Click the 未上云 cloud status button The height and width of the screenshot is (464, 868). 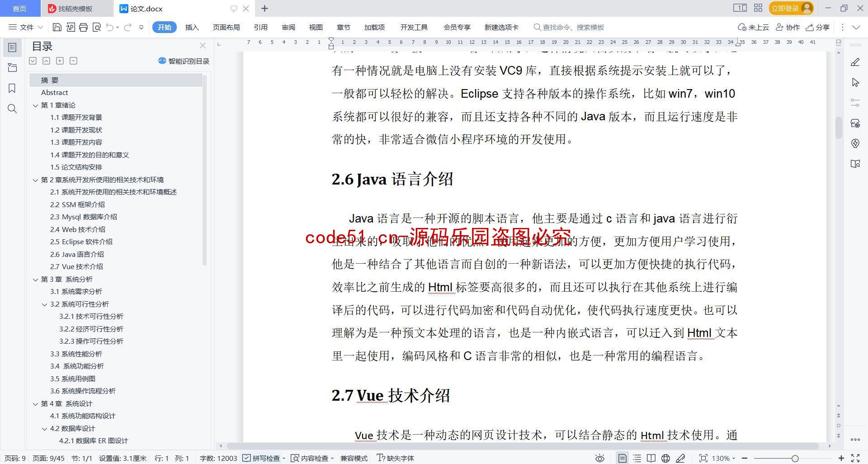coord(753,27)
